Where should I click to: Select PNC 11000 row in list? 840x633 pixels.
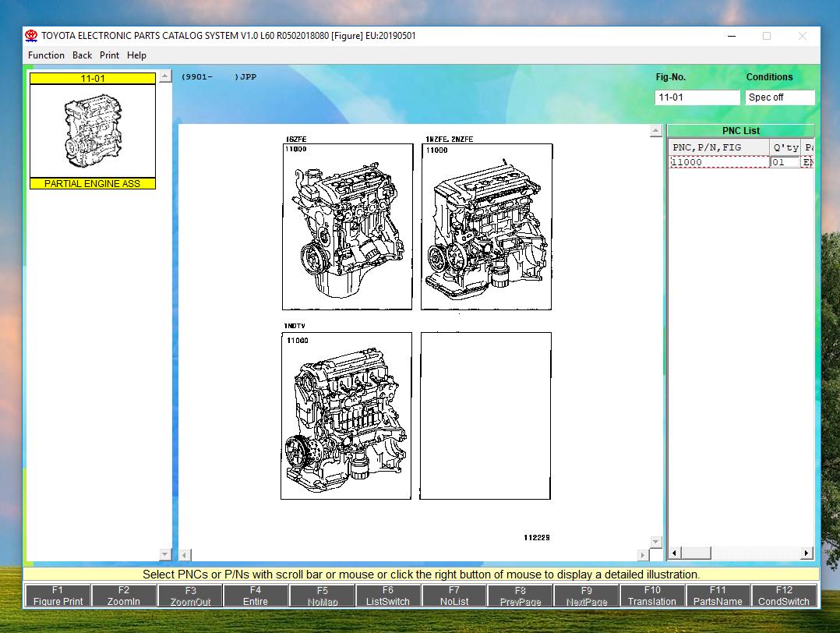[718, 162]
